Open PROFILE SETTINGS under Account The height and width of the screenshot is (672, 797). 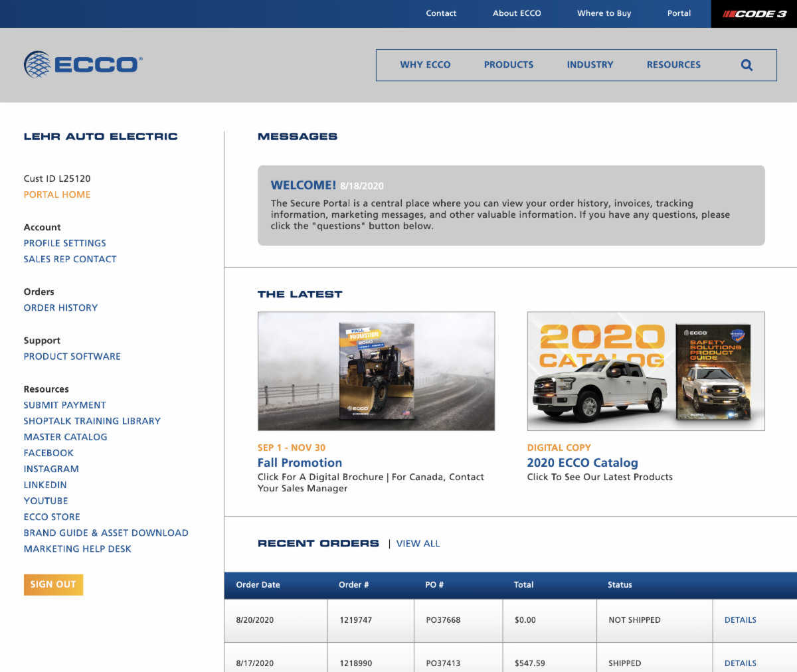pyautogui.click(x=64, y=242)
